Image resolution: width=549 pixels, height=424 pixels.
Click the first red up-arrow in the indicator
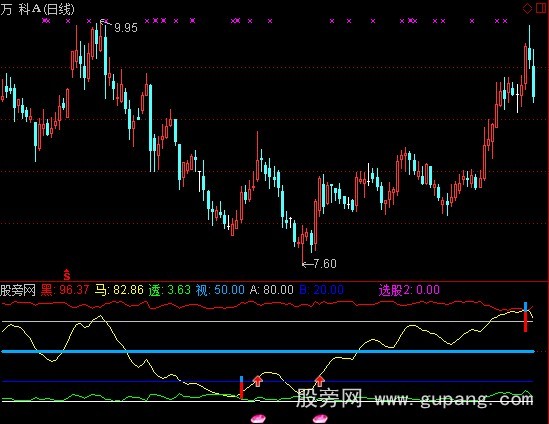258,381
